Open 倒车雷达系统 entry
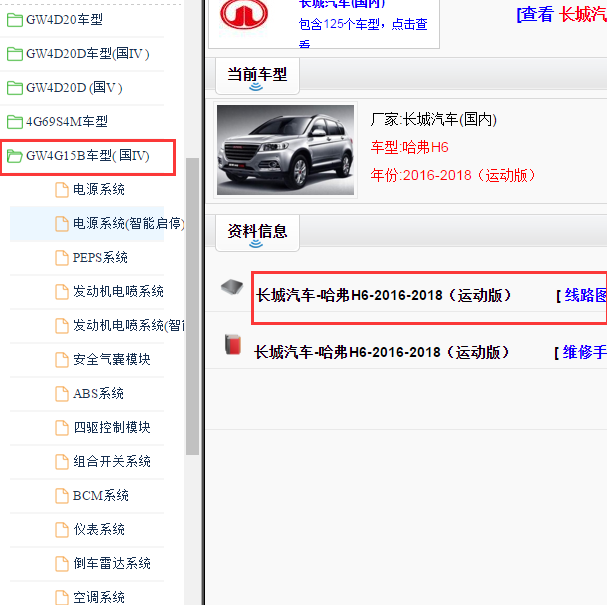This screenshot has height=605, width=607. 112,564
